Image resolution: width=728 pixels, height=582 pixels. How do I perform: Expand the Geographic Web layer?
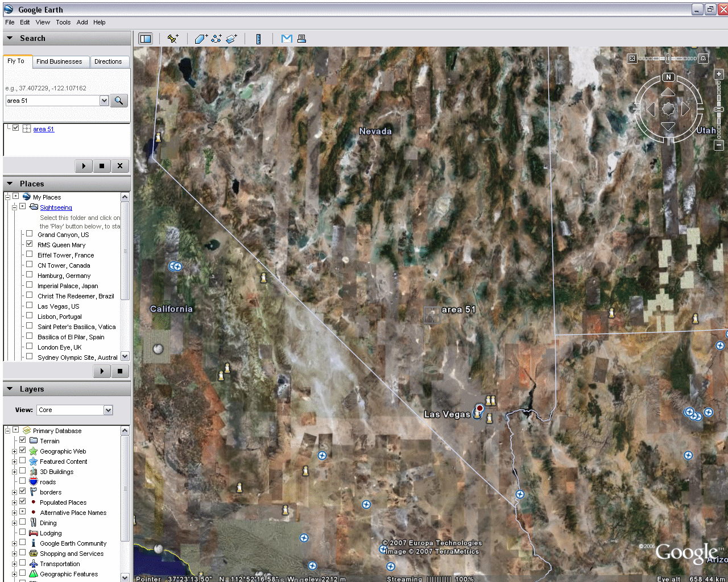point(14,451)
